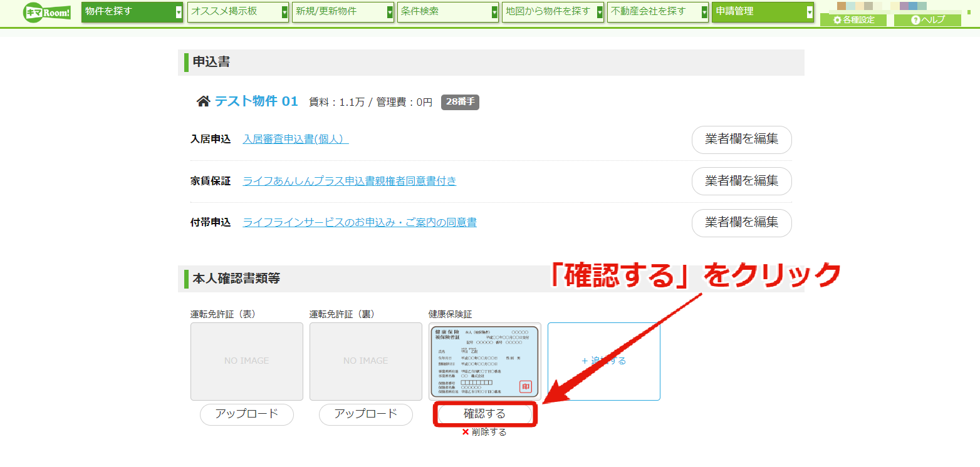Viewport: 980px width, 467px height.
Task: Expand the dropdown arrow on 地図から物件を探す
Action: click(x=600, y=13)
